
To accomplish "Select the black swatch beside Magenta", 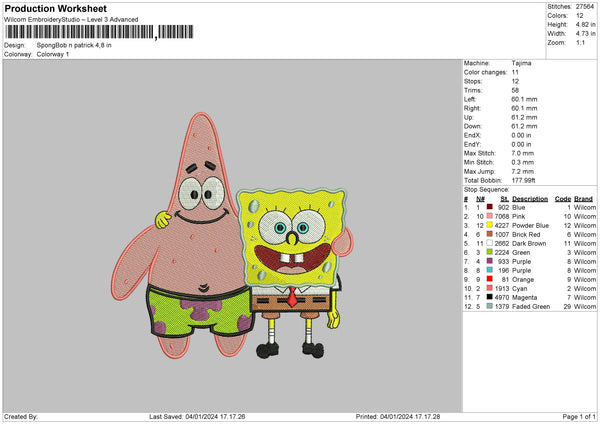I will [x=489, y=297].
